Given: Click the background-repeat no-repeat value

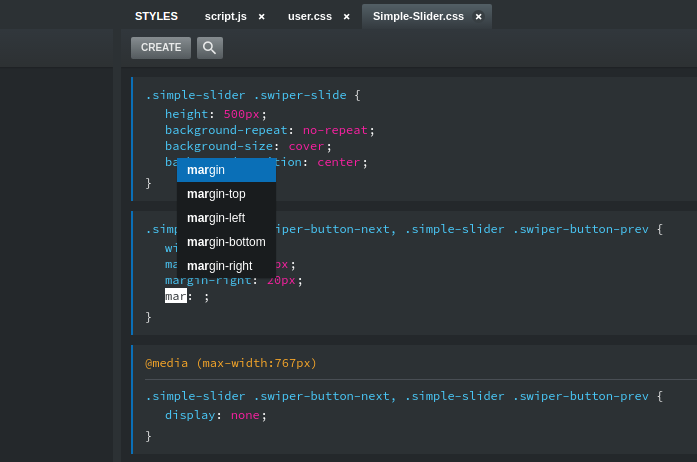Looking at the screenshot, I should tap(335, 130).
